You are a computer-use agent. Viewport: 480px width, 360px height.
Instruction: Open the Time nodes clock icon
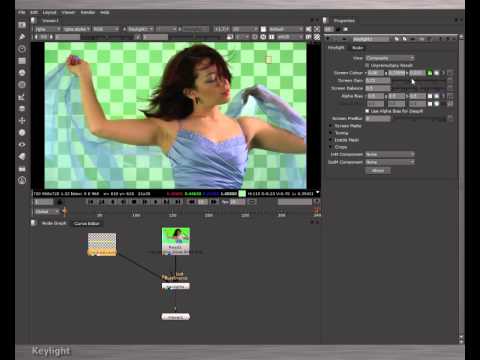click(22, 49)
